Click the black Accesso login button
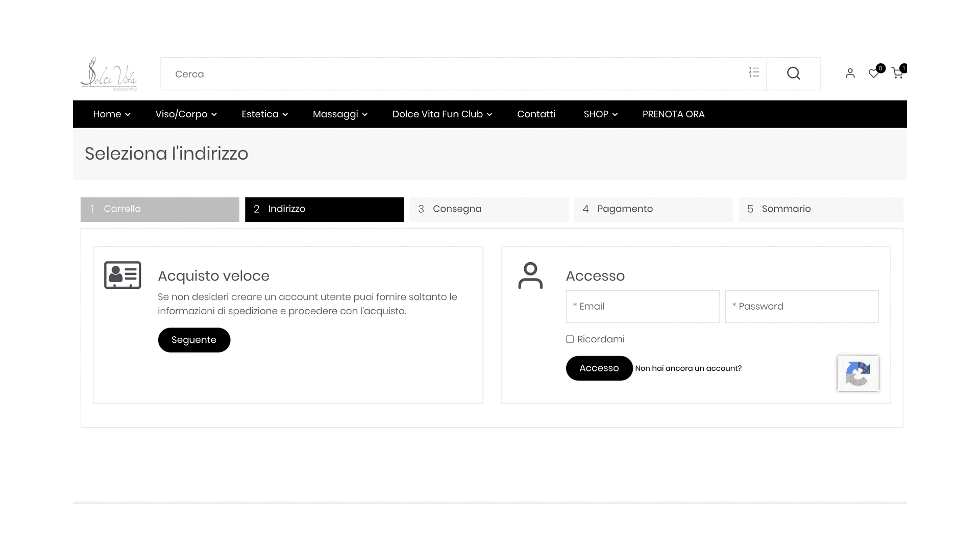Viewport: 980px width, 551px height. tap(599, 368)
